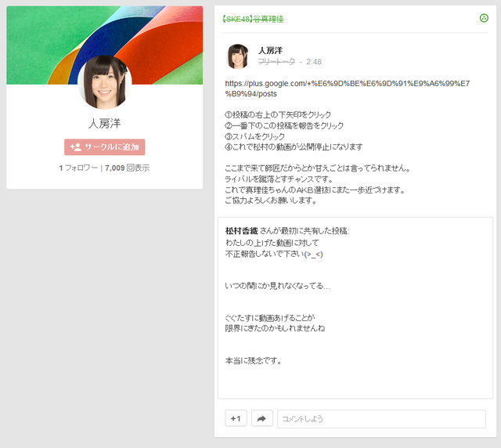The height and width of the screenshot is (448, 501).
Task: Click the line ①投稿の右上の下矢印をクリック
Action: [278, 114]
